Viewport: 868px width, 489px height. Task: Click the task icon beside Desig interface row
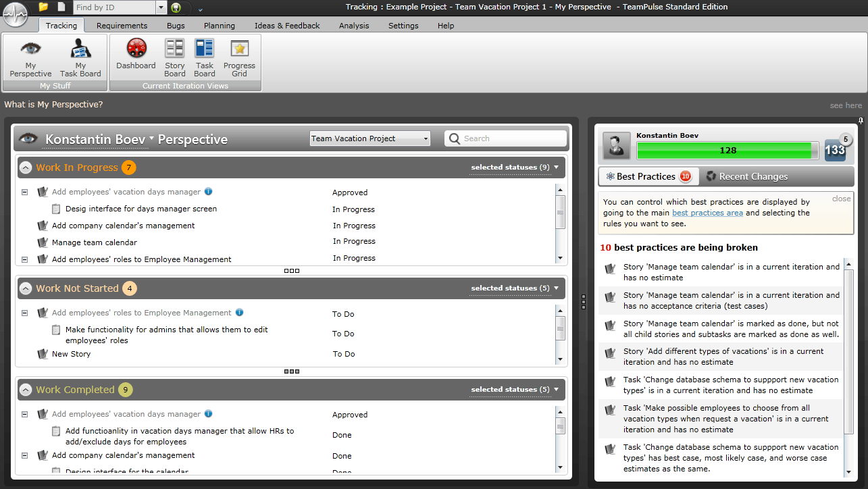click(57, 209)
